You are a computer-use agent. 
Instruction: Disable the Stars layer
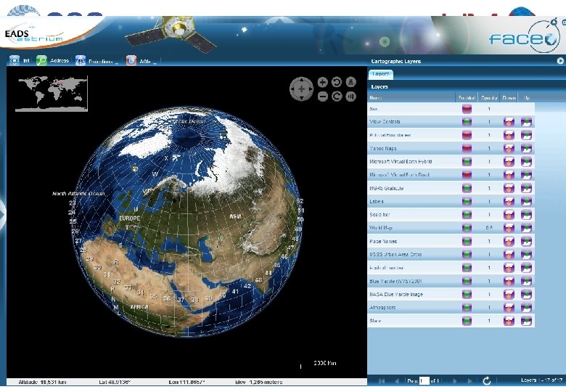(x=467, y=321)
